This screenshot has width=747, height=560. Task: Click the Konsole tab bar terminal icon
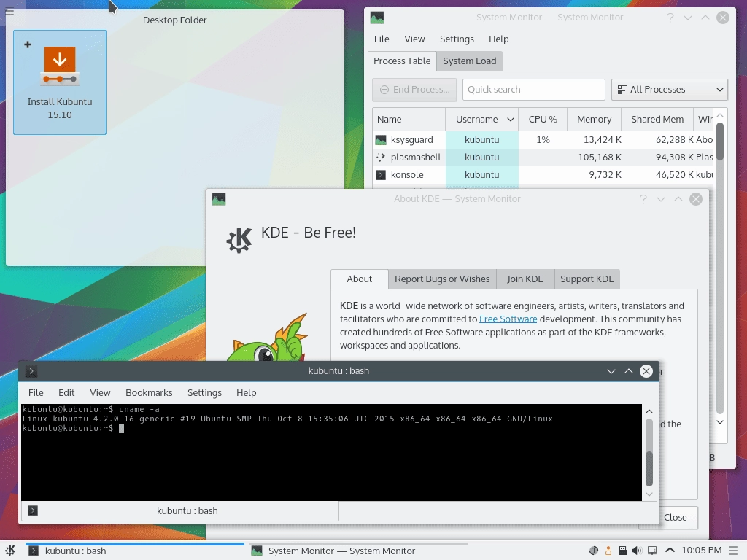33,510
